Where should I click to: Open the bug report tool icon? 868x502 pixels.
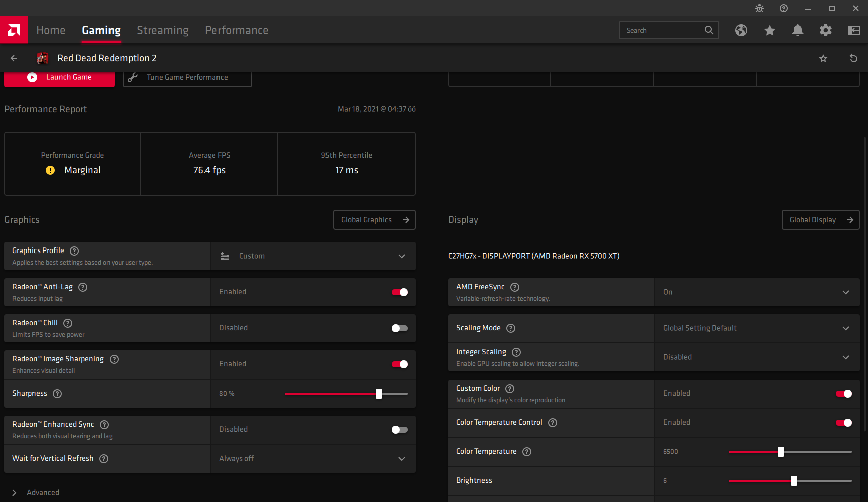759,8
